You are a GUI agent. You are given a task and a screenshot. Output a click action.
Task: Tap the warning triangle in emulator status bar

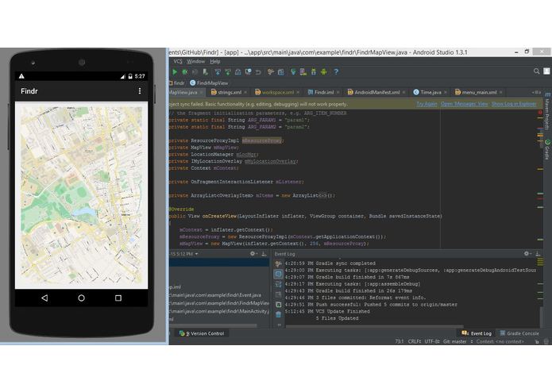[x=21, y=76]
